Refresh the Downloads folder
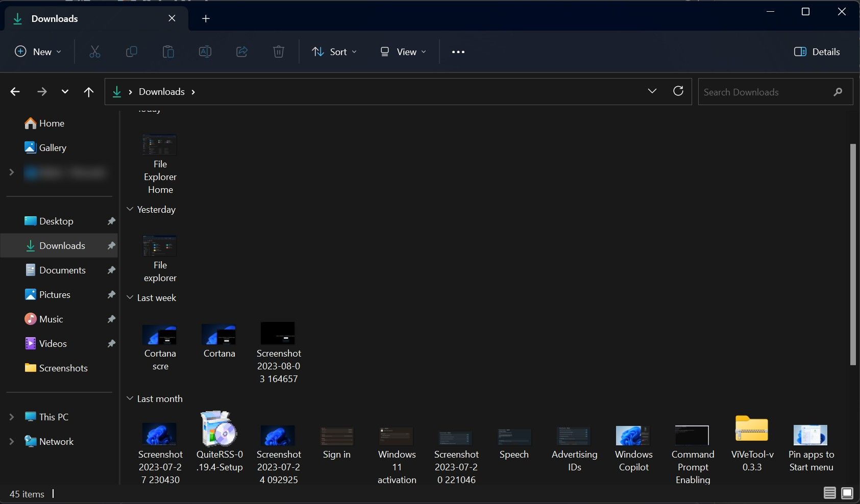The image size is (860, 504). point(678,91)
